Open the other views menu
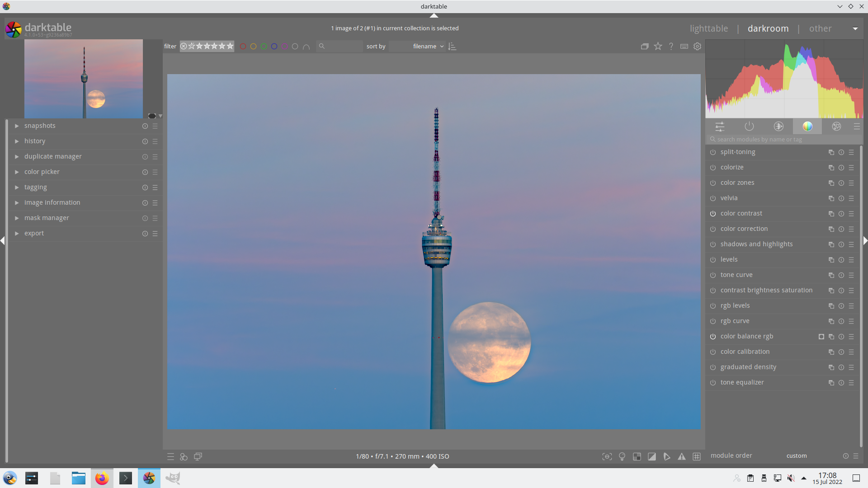 coord(820,28)
